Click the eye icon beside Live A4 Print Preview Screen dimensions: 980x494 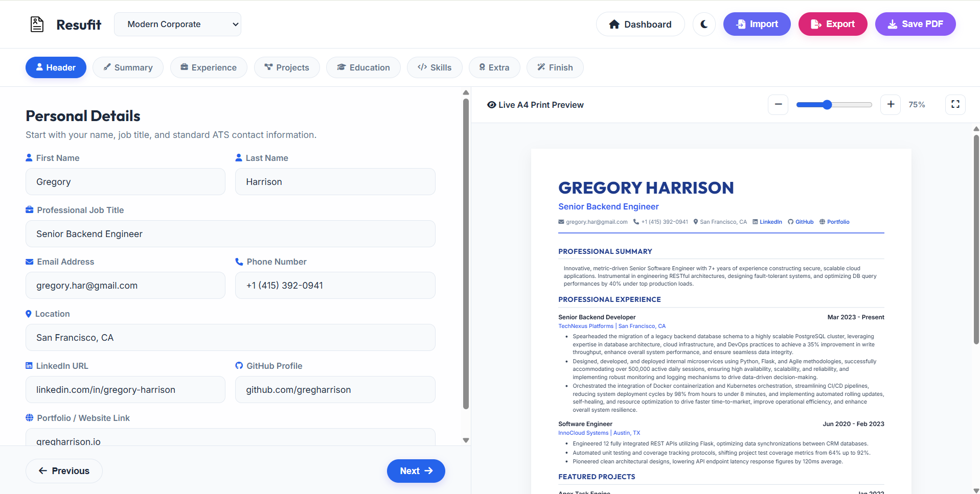[491, 105]
